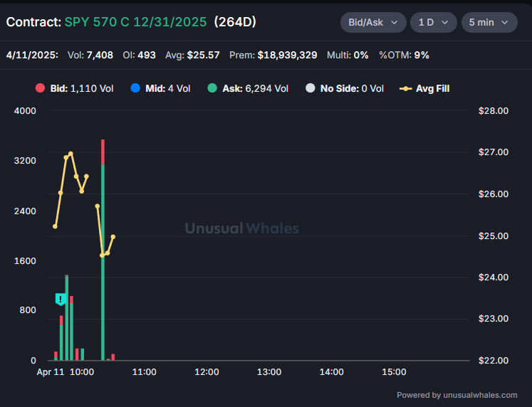Click the OI: 493 value
The width and height of the screenshot is (532, 407).
point(139,55)
